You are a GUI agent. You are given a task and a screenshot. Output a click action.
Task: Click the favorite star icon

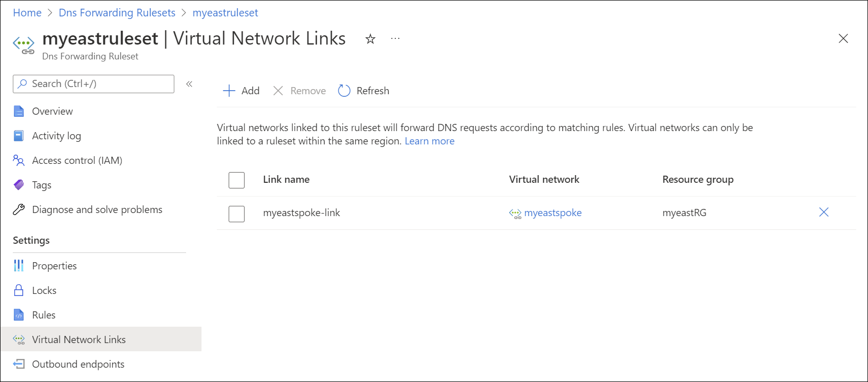[370, 39]
